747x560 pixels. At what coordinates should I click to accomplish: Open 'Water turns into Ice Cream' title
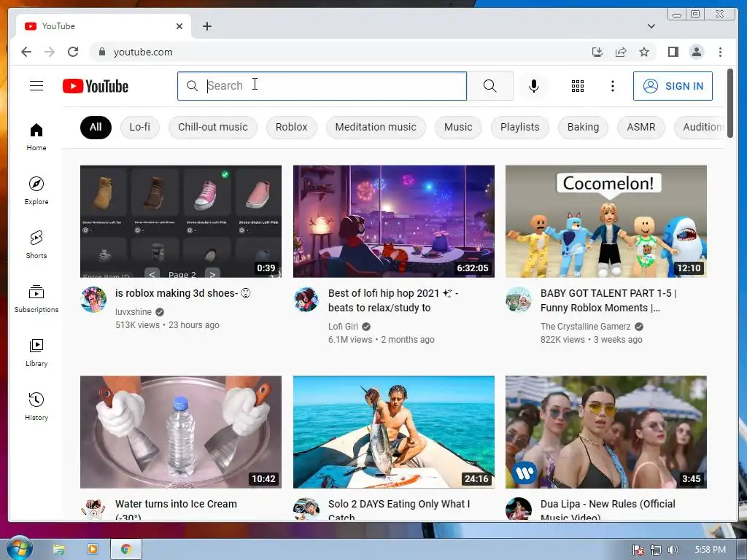tap(176, 509)
